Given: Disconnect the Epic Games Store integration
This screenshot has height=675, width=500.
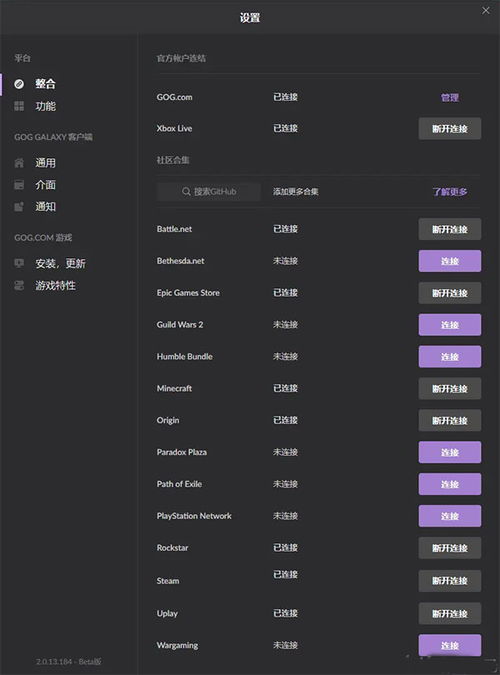Looking at the screenshot, I should [450, 293].
